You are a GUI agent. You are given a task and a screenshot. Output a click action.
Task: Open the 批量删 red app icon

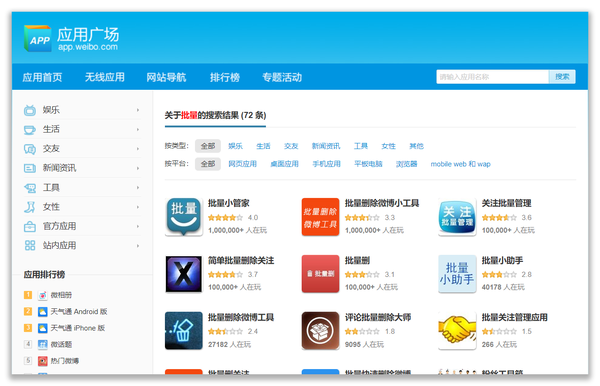pos(320,274)
